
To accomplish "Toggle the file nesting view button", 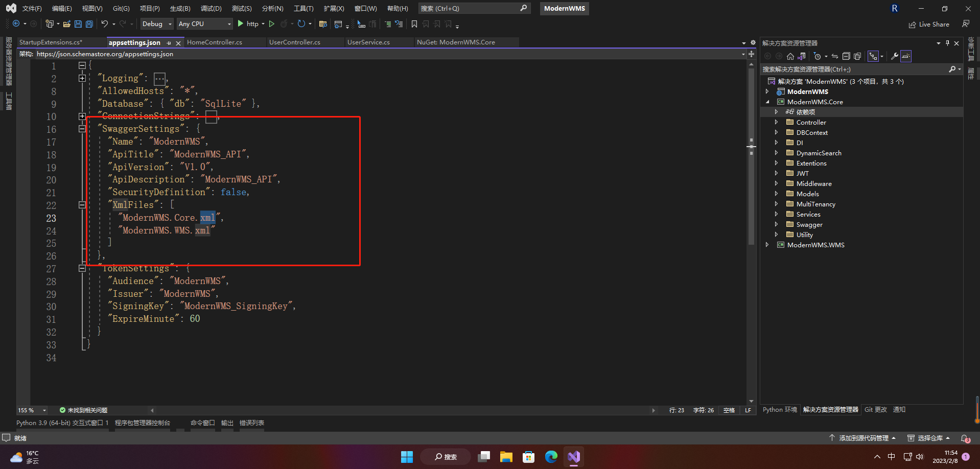I will [873, 56].
